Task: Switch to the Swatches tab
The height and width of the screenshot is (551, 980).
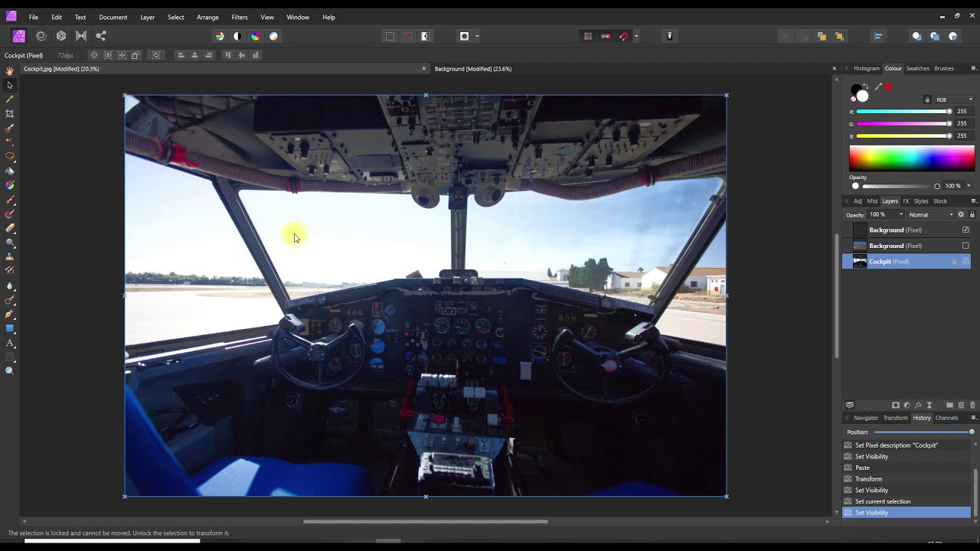Action: [x=917, y=69]
